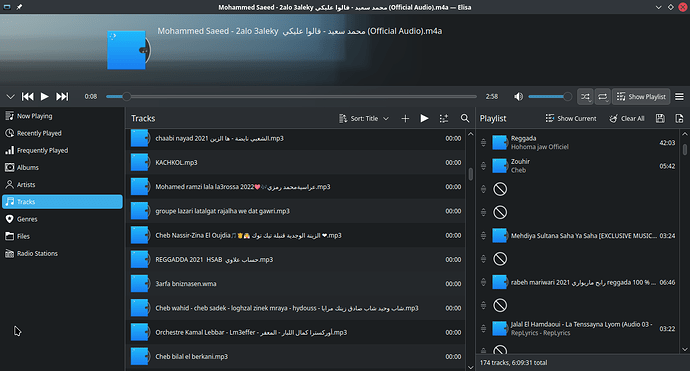Click Clear All in the playlist
The image size is (690, 371).
point(627,118)
